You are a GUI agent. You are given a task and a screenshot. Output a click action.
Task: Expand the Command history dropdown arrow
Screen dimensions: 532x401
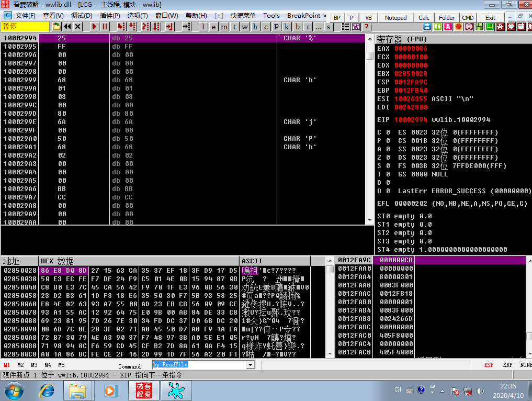(251, 365)
